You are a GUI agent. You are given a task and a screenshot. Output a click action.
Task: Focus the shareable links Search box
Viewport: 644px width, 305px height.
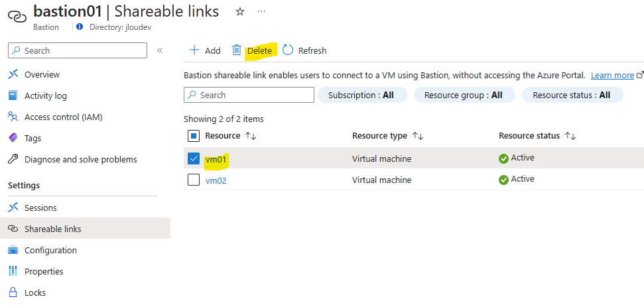pos(249,95)
